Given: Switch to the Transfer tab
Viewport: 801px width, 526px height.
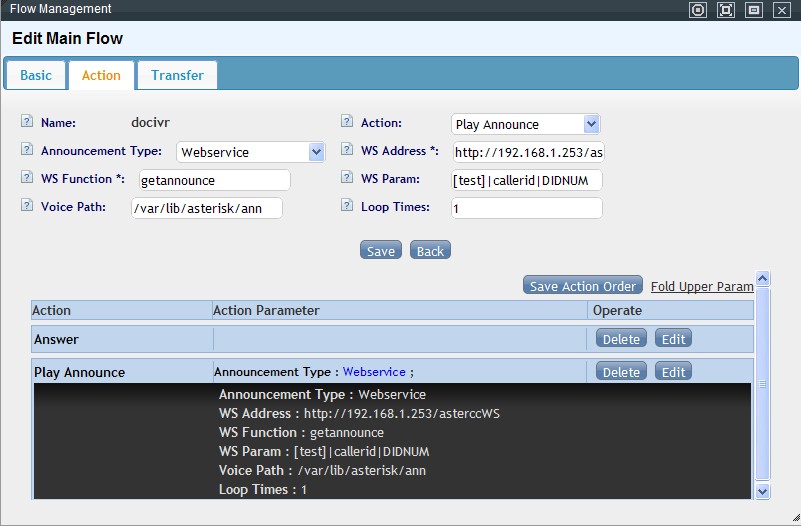Looking at the screenshot, I should point(177,75).
